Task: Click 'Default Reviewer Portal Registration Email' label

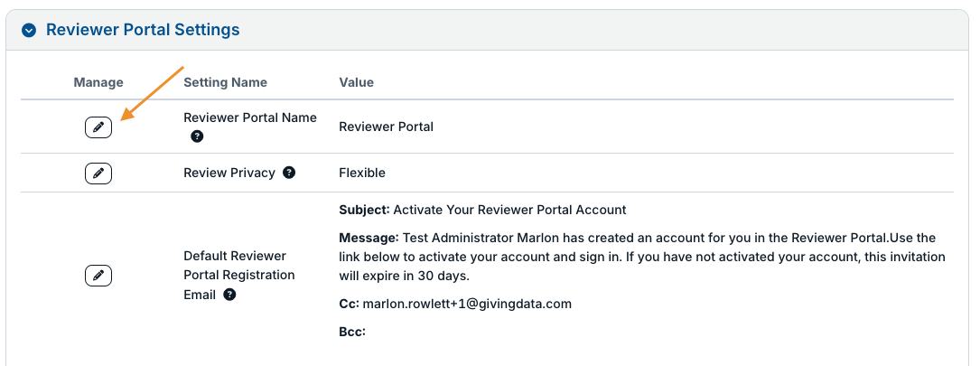Action: click(238, 276)
